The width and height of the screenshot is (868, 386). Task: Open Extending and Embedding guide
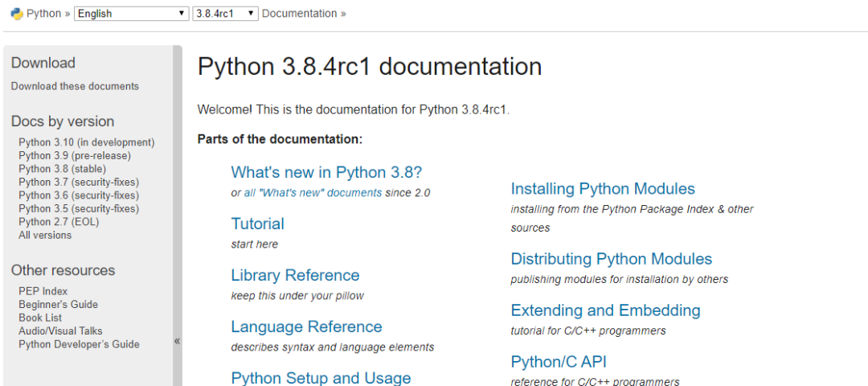[605, 310]
